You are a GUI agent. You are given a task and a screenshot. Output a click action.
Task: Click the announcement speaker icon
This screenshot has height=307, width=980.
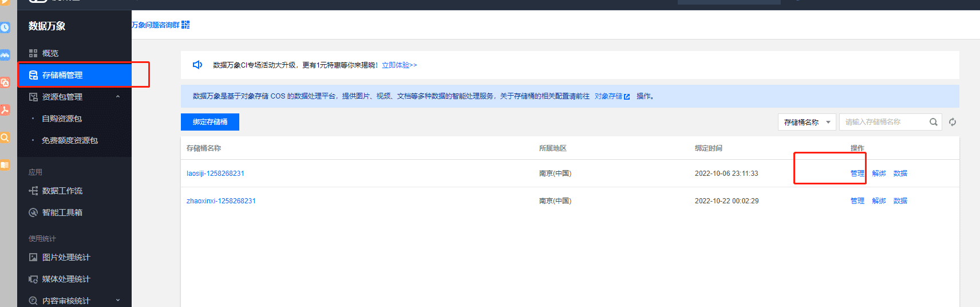tap(197, 65)
